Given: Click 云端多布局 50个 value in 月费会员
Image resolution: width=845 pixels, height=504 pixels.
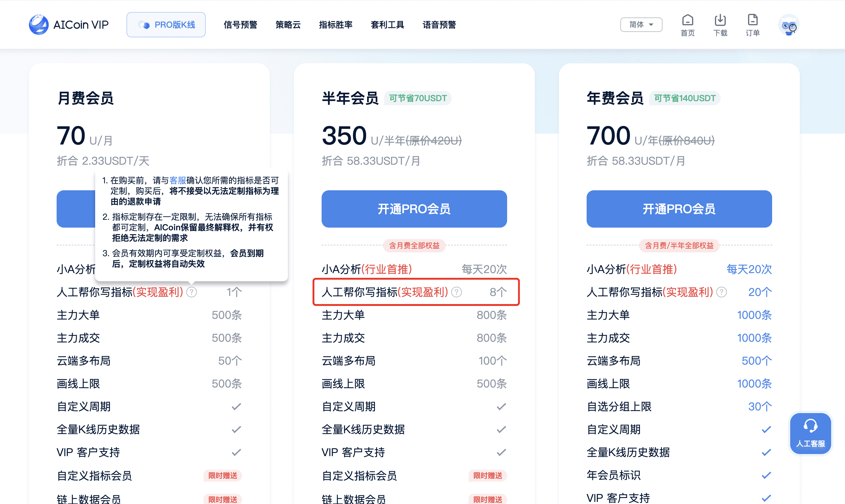Looking at the screenshot, I should pos(230,361).
